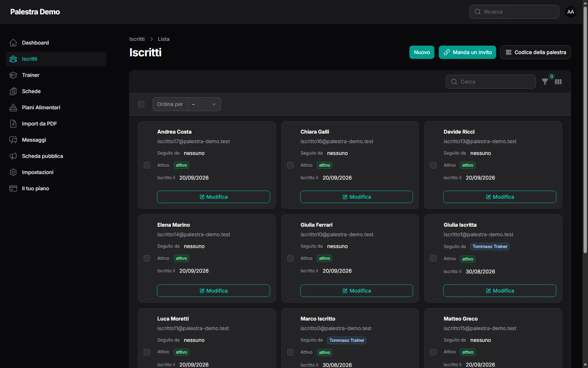
Task: Click the Palestra Demo brand title
Action: pyautogui.click(x=35, y=12)
